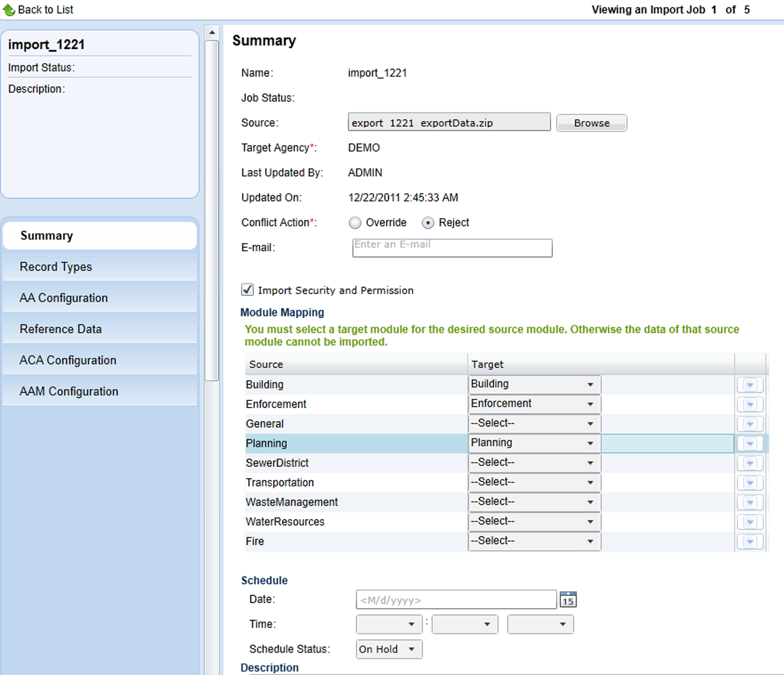Click the row action icon for Enforcement
Viewport: 784px width, 675px height.
pos(749,404)
